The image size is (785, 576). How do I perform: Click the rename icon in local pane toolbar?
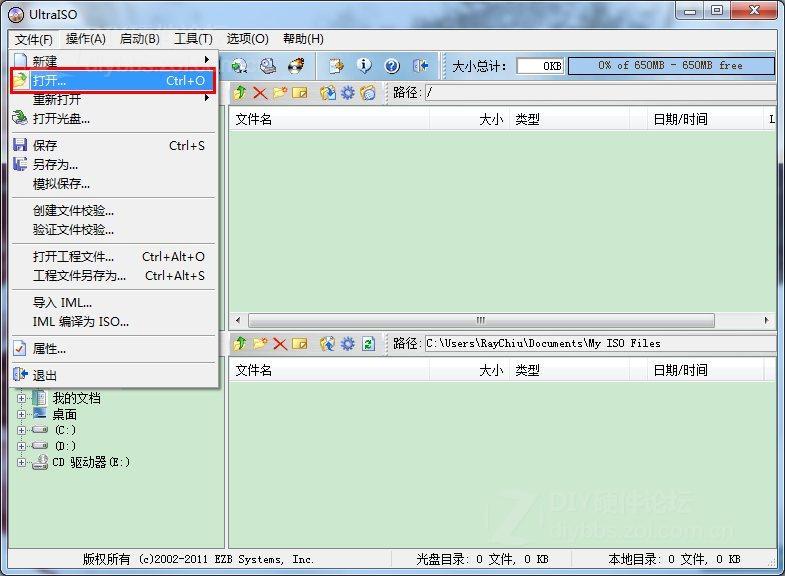click(300, 344)
